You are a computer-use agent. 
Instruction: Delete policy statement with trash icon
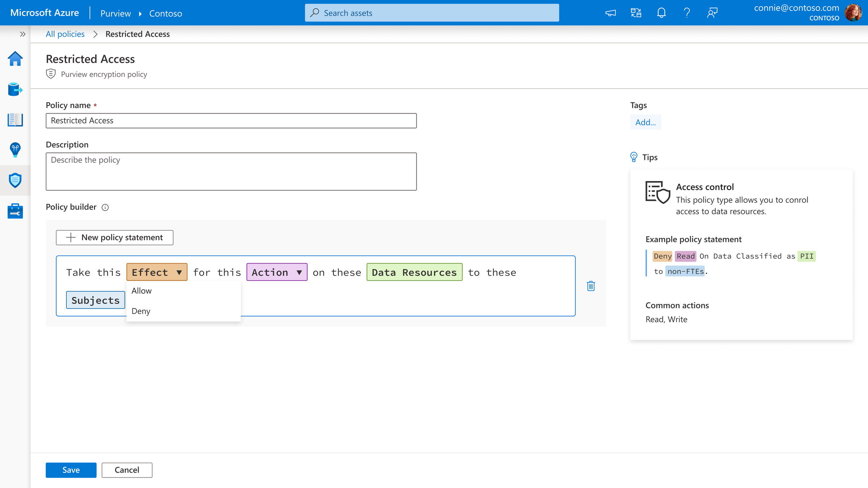[591, 286]
